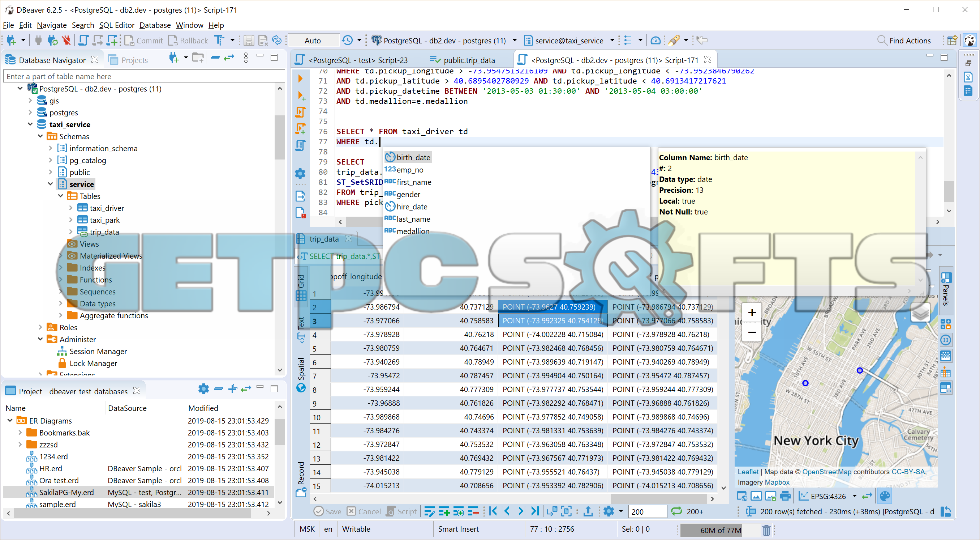
Task: Open the active connection dropdown arrow
Action: click(x=514, y=41)
